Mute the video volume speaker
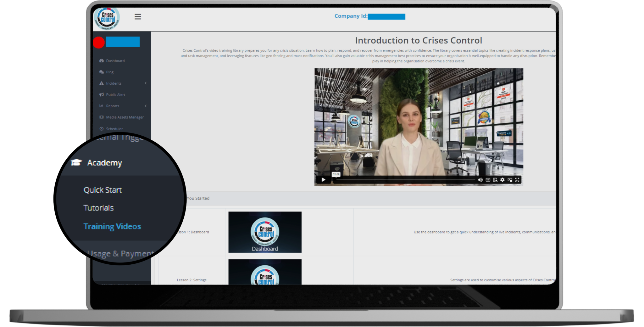Viewport: 644px width, 327px height. coord(480,180)
